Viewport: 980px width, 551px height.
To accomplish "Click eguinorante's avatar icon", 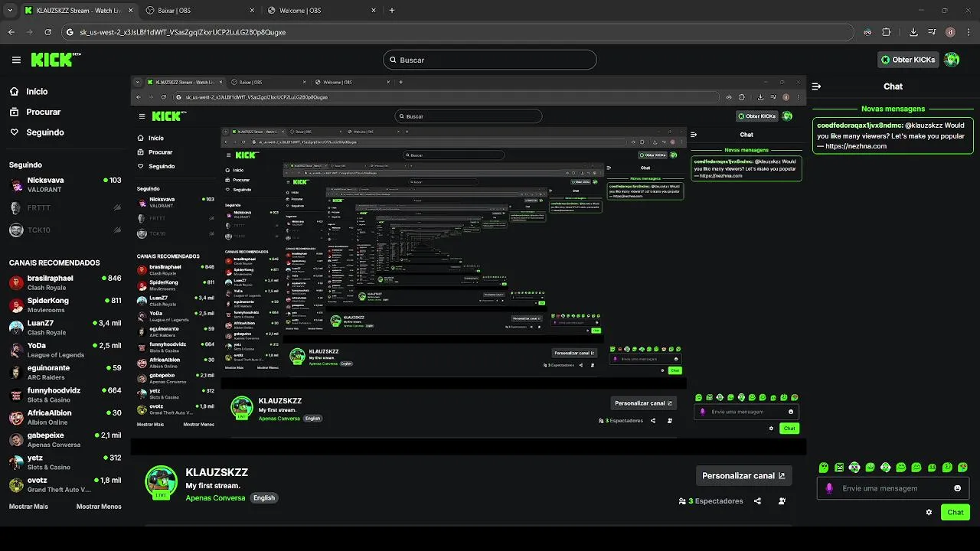I will coord(16,372).
